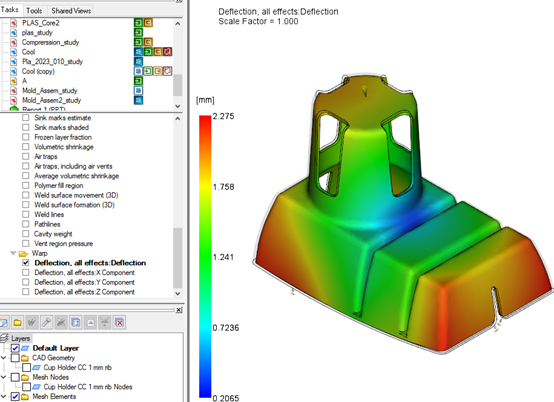Open the Shared Views tab

(x=71, y=11)
